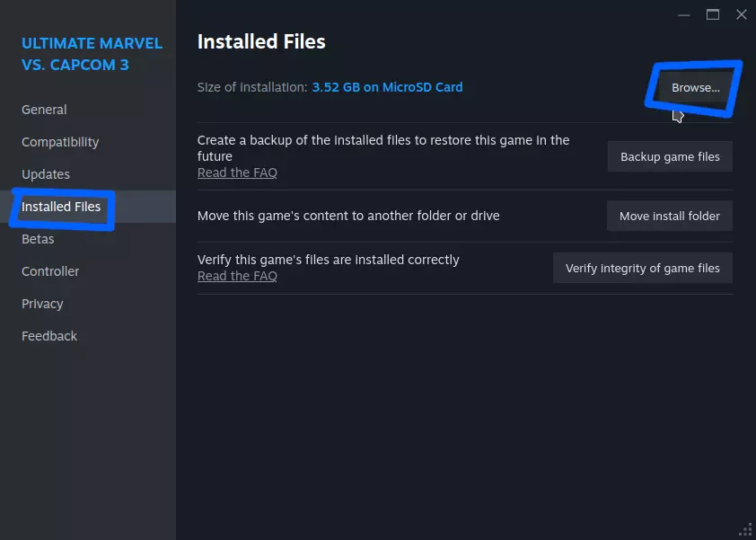Open the Betas tab
Image resolution: width=756 pixels, height=540 pixels.
point(38,239)
